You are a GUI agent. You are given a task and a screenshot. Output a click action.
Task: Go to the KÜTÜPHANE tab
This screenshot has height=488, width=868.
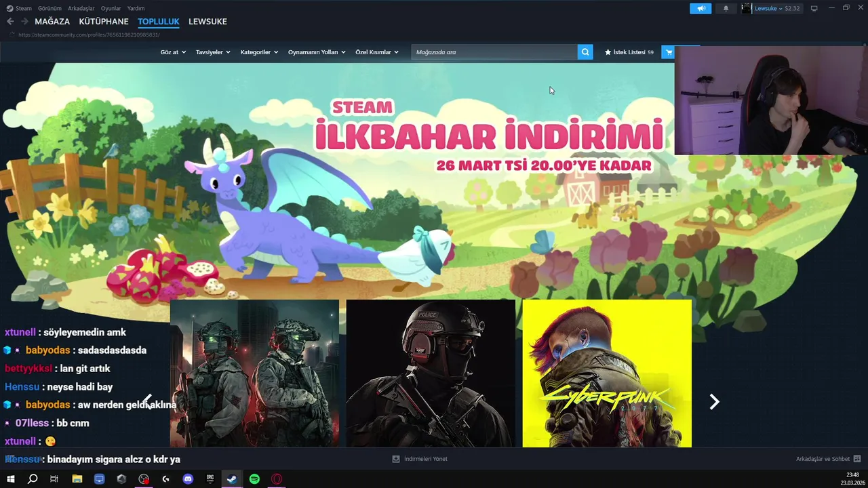pyautogui.click(x=104, y=22)
